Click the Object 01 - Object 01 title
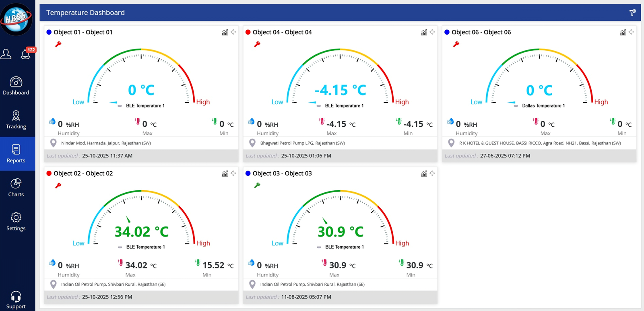This screenshot has height=311, width=644. (83, 32)
